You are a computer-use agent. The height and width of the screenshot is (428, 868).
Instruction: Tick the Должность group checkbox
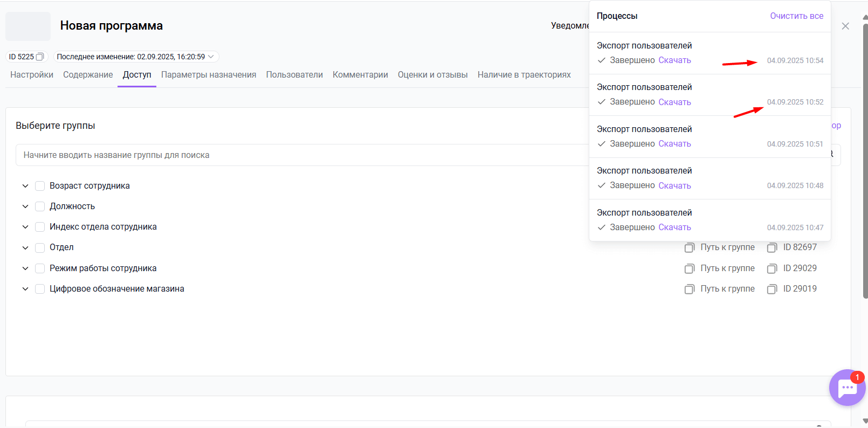point(40,206)
